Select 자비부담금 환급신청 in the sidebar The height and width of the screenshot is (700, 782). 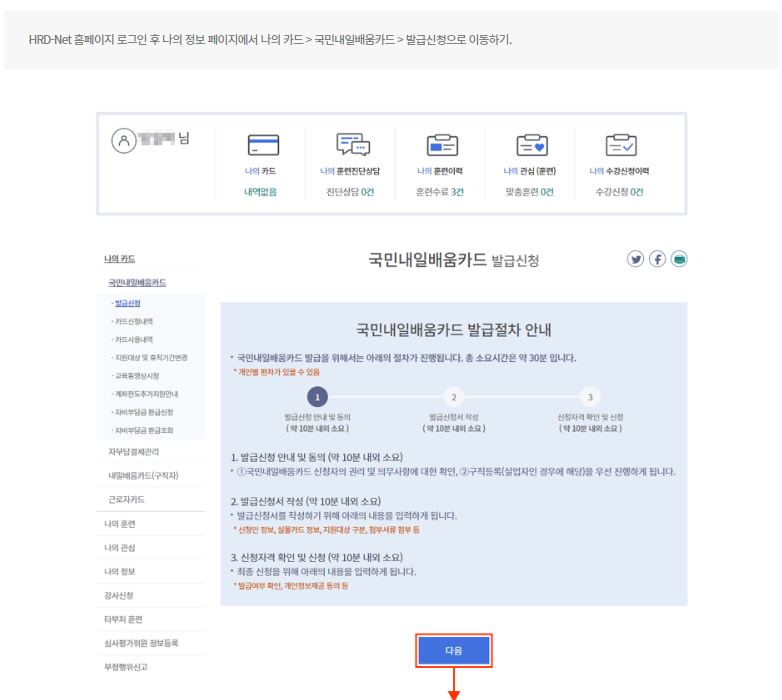143,412
